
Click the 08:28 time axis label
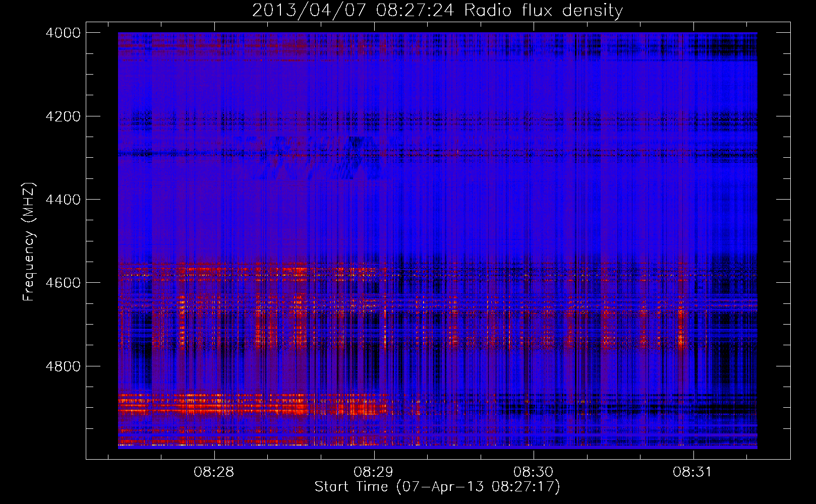point(214,472)
